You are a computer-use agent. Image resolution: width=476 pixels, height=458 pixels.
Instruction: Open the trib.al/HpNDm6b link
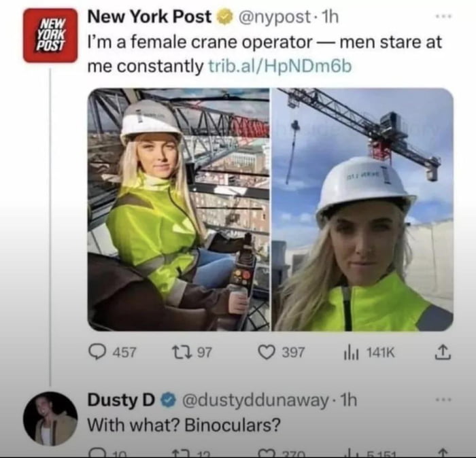280,66
